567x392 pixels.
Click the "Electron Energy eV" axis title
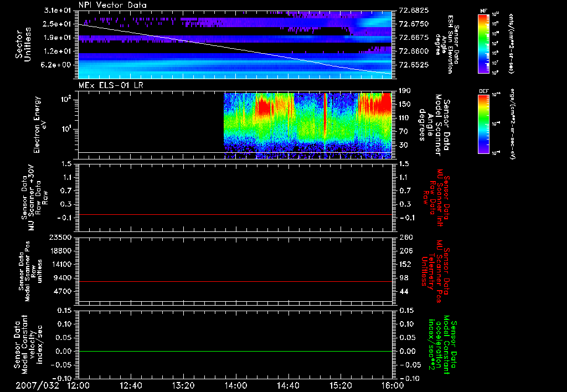(x=40, y=125)
